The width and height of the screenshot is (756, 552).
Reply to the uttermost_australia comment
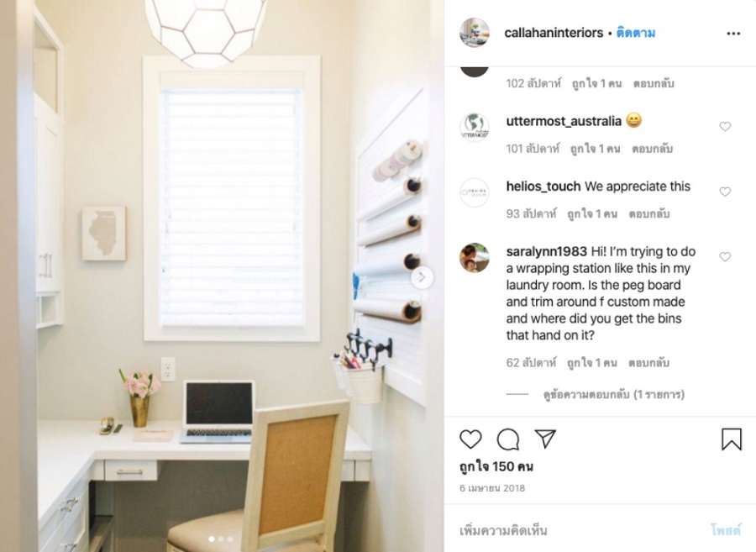click(x=652, y=149)
